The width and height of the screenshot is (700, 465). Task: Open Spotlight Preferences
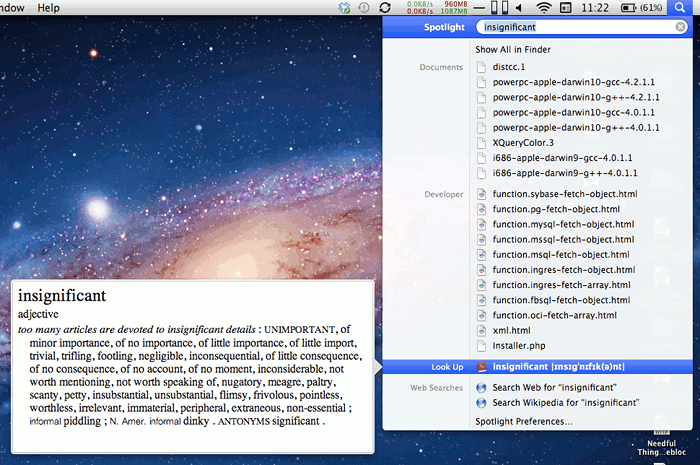tap(523, 421)
